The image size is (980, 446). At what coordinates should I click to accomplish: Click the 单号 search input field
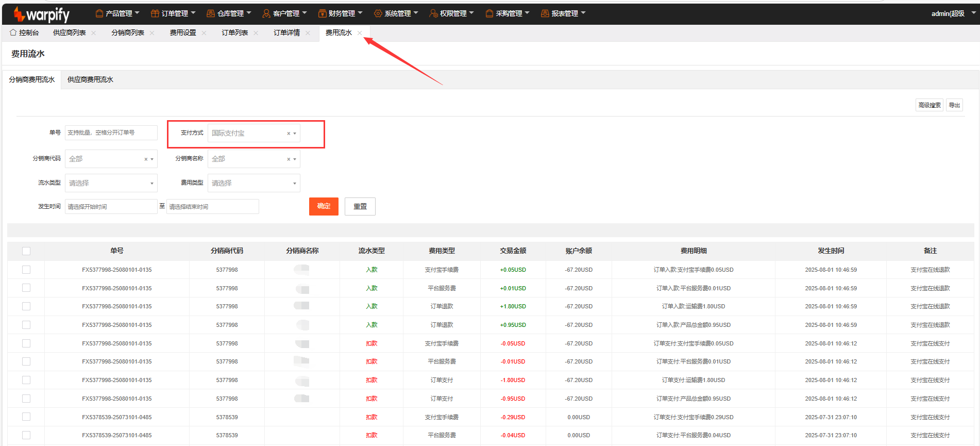click(x=111, y=133)
